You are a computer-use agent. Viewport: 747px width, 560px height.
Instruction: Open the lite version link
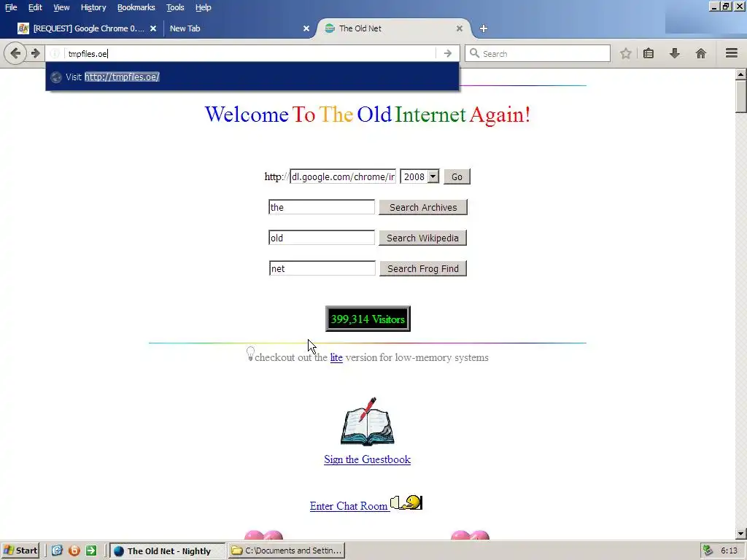[336, 357]
